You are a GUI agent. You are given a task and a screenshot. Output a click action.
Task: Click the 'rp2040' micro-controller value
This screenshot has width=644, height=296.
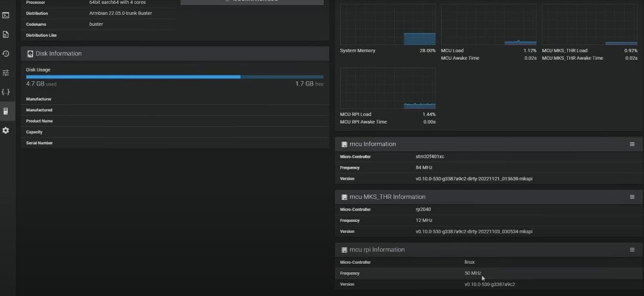(423, 210)
